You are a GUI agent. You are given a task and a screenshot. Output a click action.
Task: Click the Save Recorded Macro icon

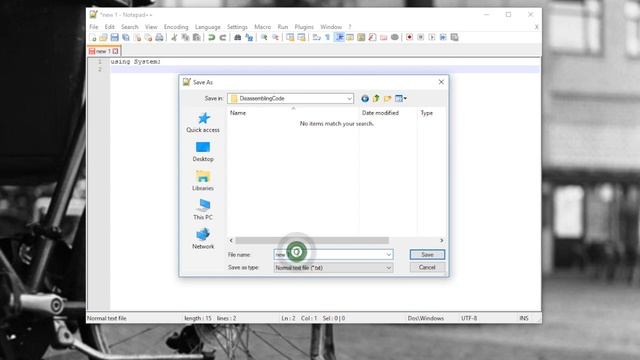[454, 38]
